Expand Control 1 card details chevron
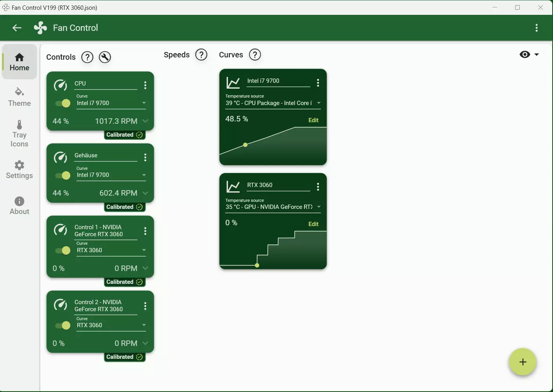The image size is (553, 392). point(145,268)
